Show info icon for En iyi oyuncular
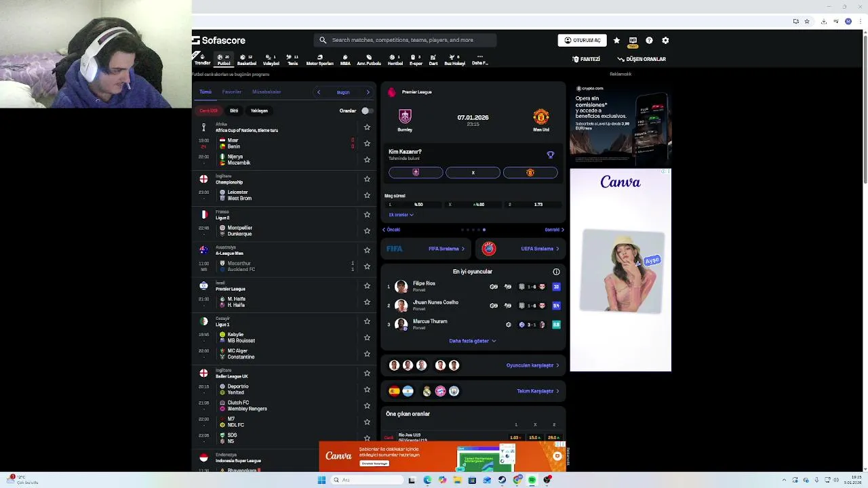Image resolution: width=868 pixels, height=488 pixels. coord(556,272)
